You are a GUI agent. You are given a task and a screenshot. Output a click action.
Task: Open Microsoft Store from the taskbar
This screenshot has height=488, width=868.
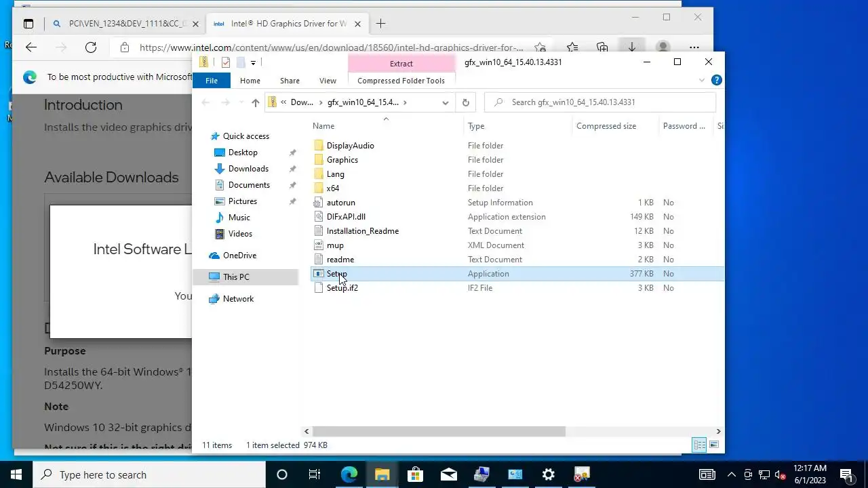pos(415,474)
